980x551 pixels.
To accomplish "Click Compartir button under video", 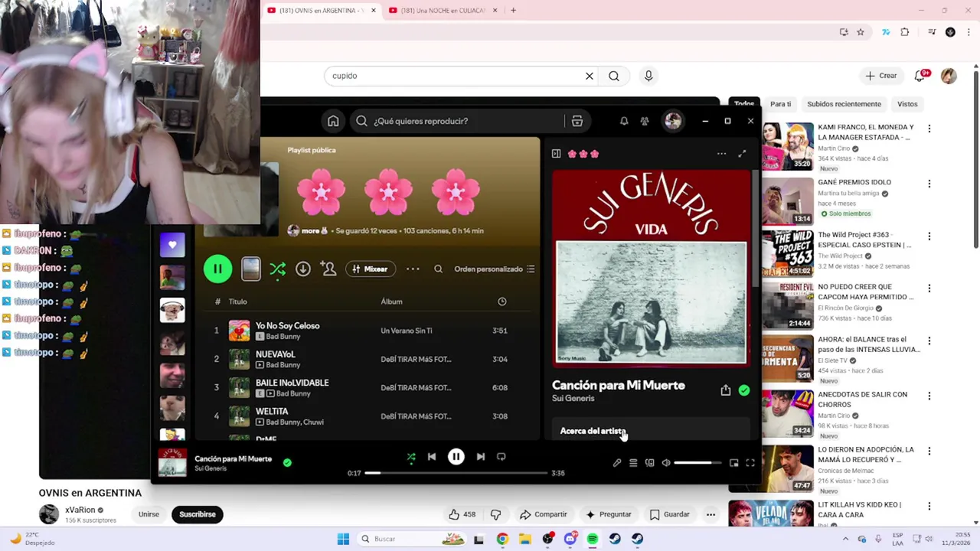I will tap(543, 514).
